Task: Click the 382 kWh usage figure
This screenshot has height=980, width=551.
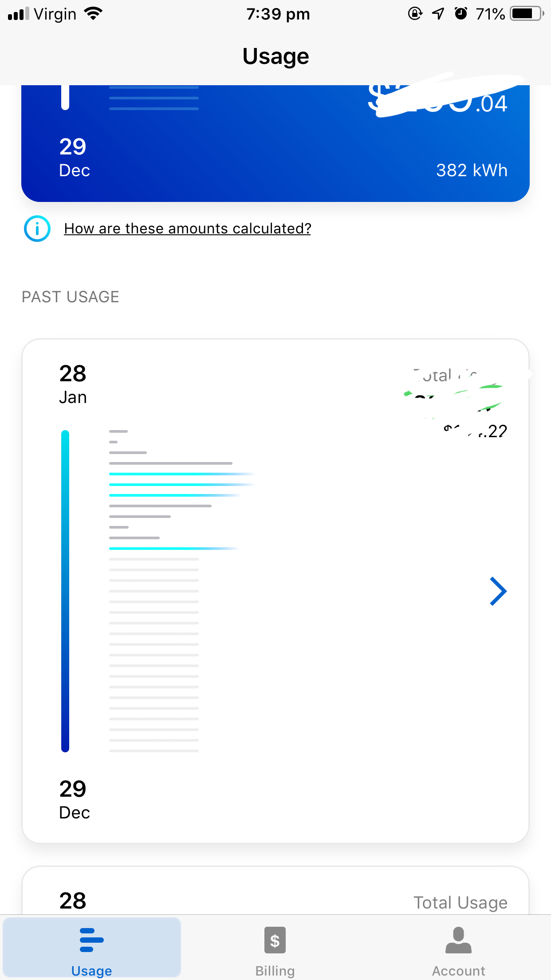Action: (472, 170)
